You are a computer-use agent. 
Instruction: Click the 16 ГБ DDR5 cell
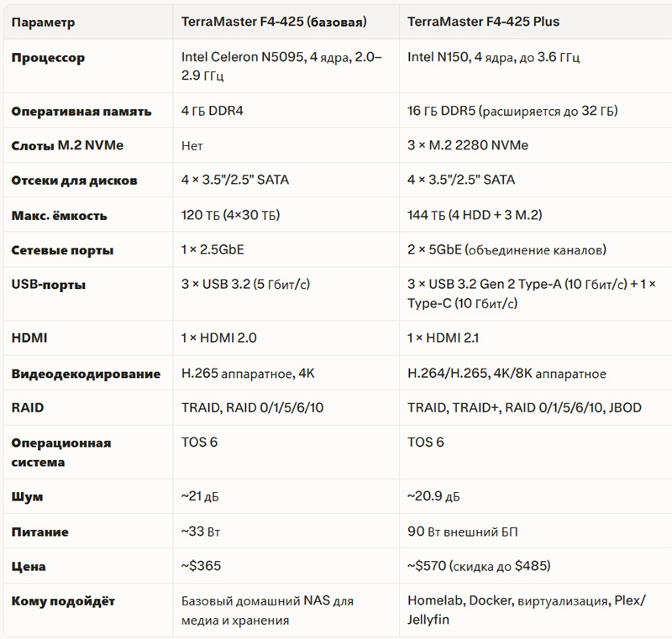512,112
